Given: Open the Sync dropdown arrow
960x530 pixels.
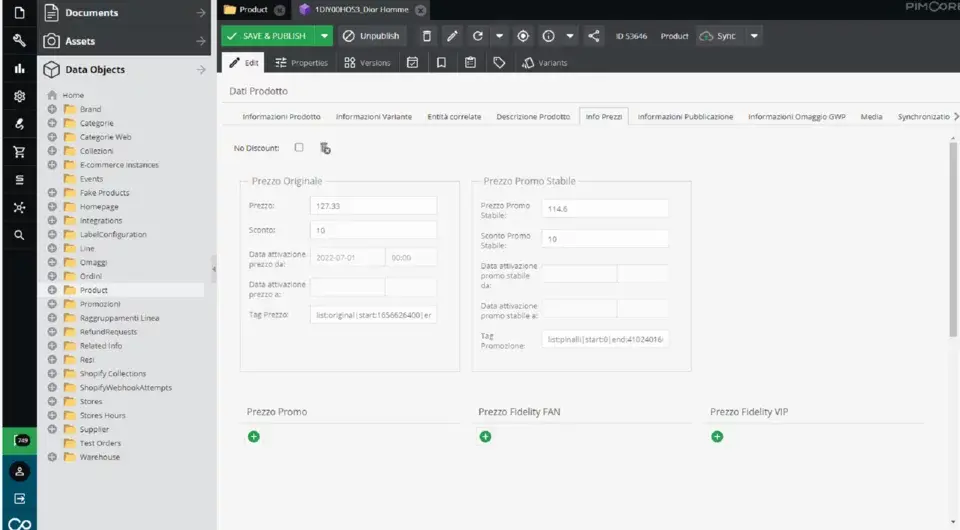Looking at the screenshot, I should tap(754, 36).
